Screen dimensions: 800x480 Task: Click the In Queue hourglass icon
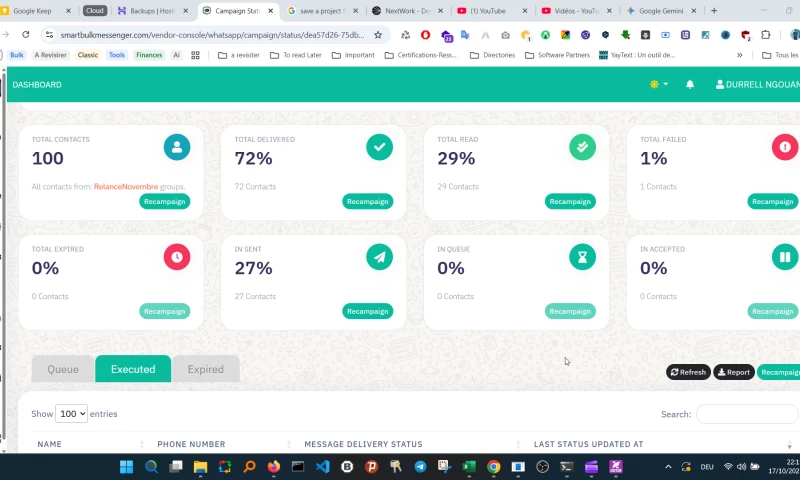pos(582,257)
